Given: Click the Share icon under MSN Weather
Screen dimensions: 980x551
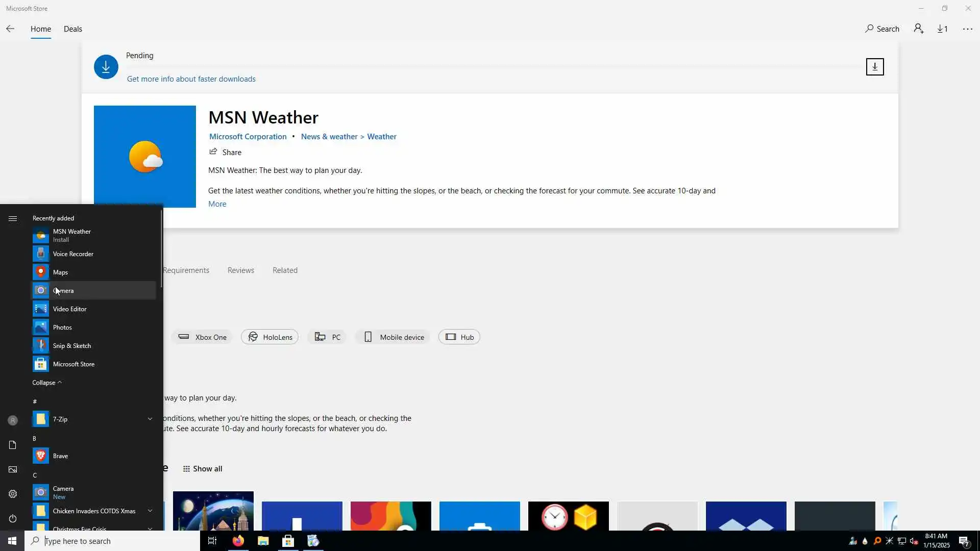Looking at the screenshot, I should click(x=213, y=152).
